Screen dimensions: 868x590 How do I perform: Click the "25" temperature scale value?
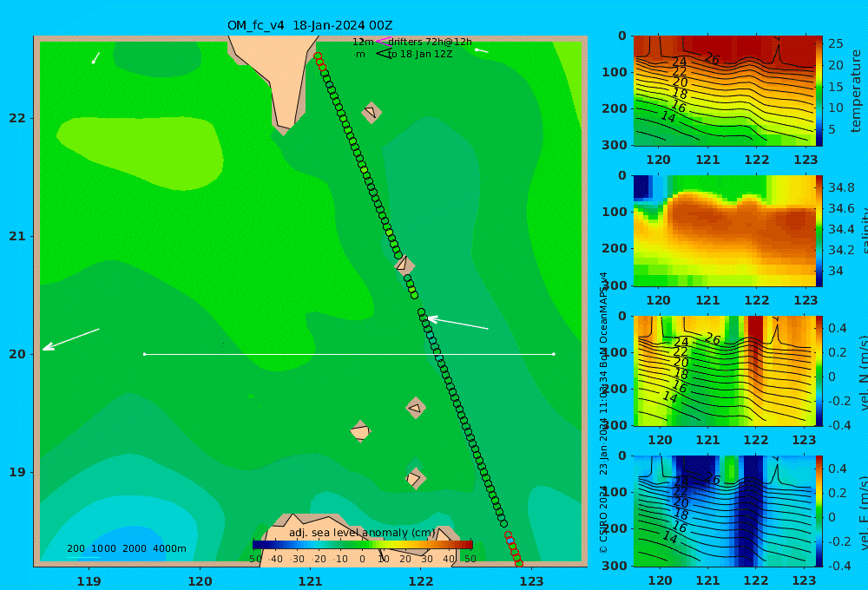tap(836, 43)
